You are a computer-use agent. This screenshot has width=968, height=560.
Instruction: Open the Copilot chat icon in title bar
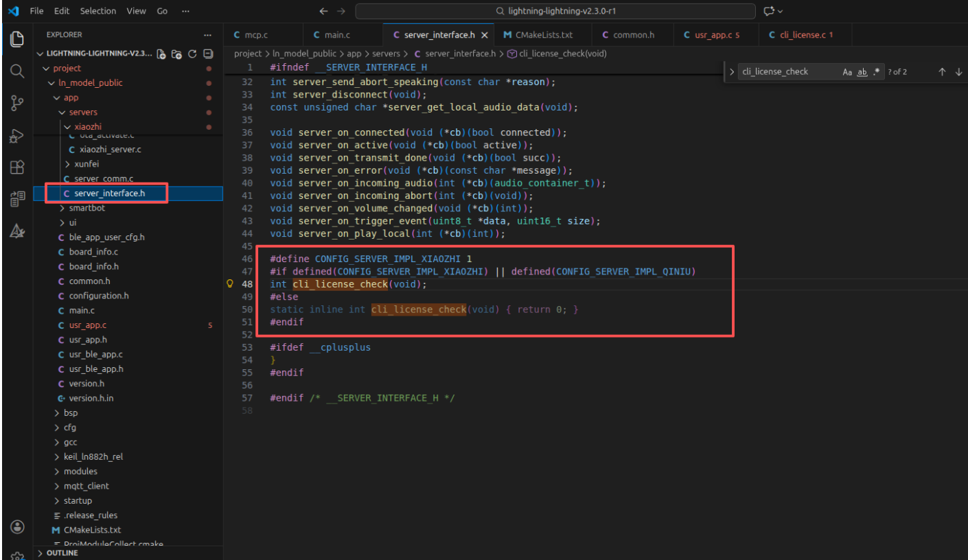pyautogui.click(x=769, y=11)
